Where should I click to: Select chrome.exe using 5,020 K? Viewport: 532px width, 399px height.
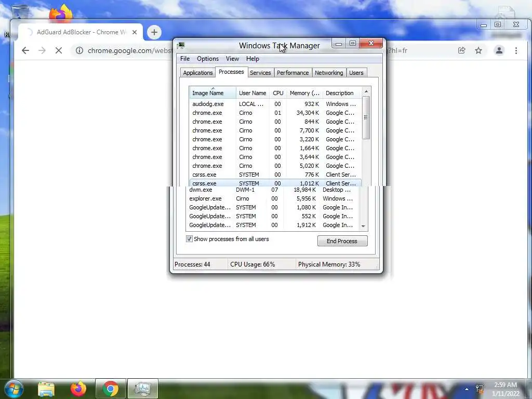click(275, 166)
